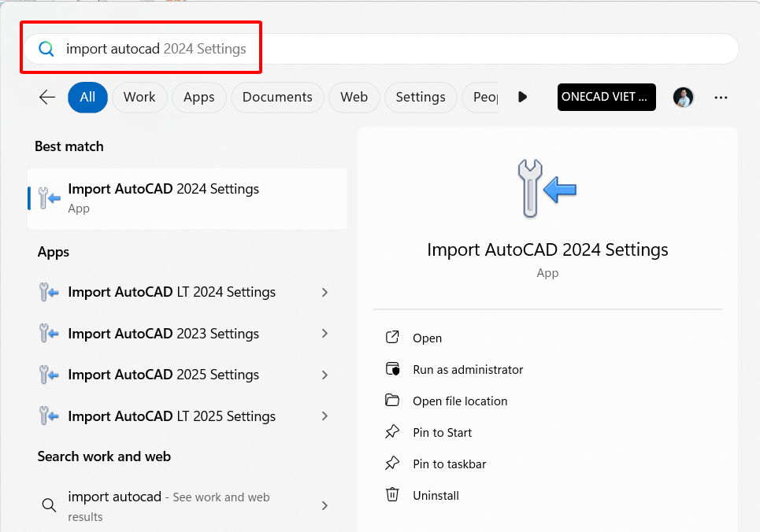Show more filters with the right arrow
Screen dimensions: 760x532
pyautogui.click(x=522, y=98)
